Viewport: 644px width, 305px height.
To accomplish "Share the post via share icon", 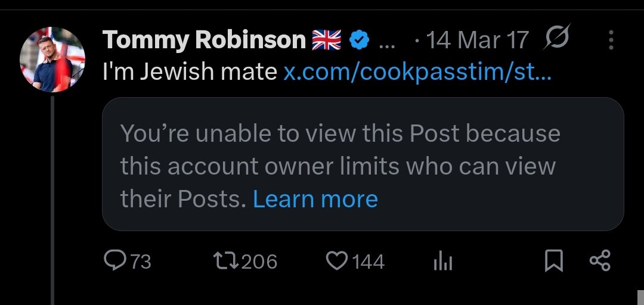I will point(600,261).
